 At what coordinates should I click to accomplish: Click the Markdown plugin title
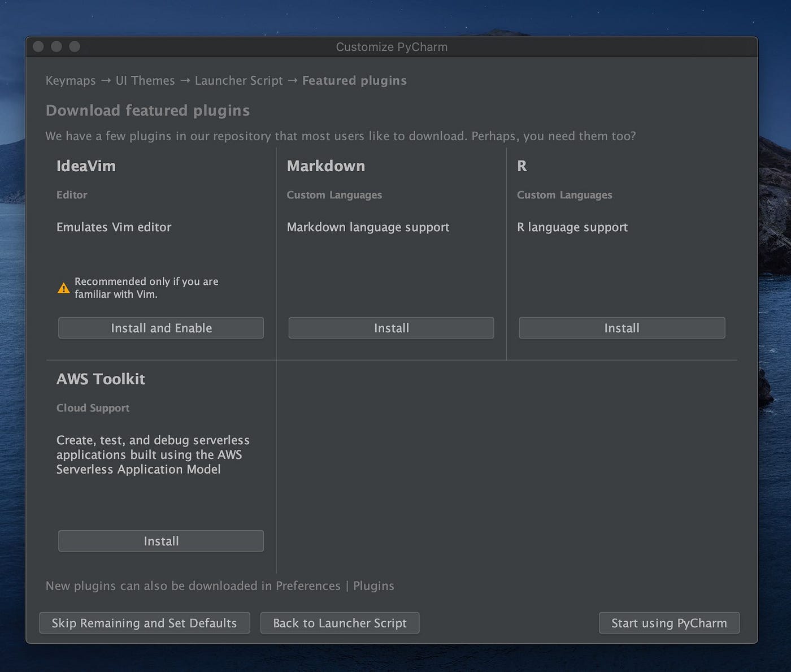[326, 166]
